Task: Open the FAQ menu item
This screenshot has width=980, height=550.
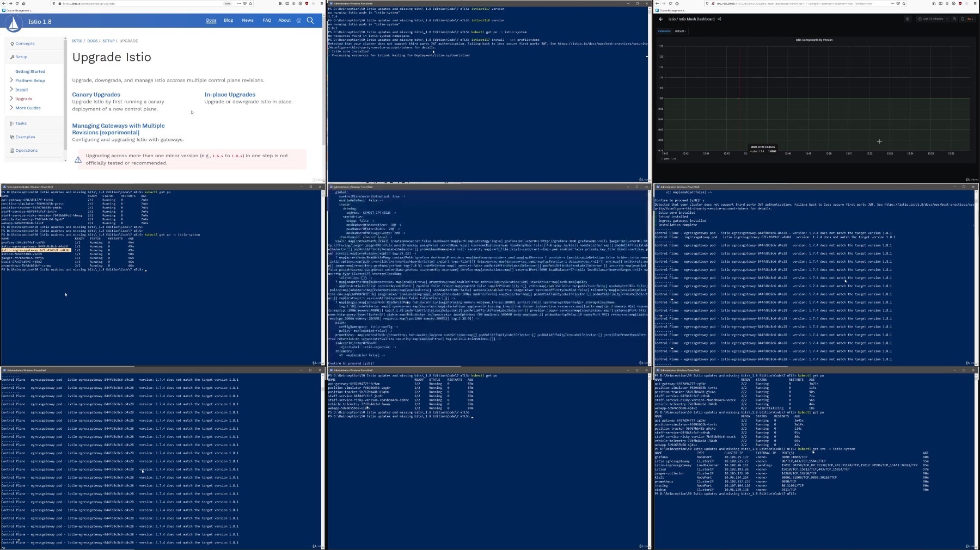Action: click(267, 20)
